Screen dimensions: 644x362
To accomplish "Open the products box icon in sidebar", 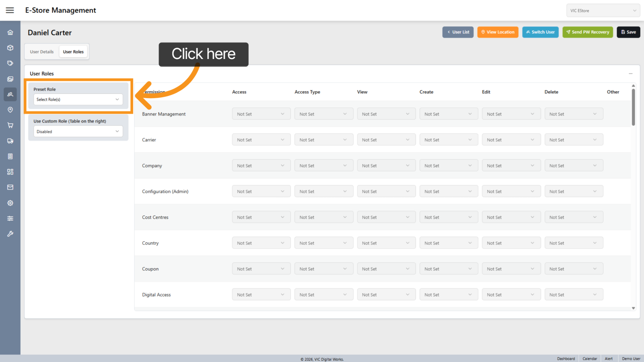I will point(10,48).
